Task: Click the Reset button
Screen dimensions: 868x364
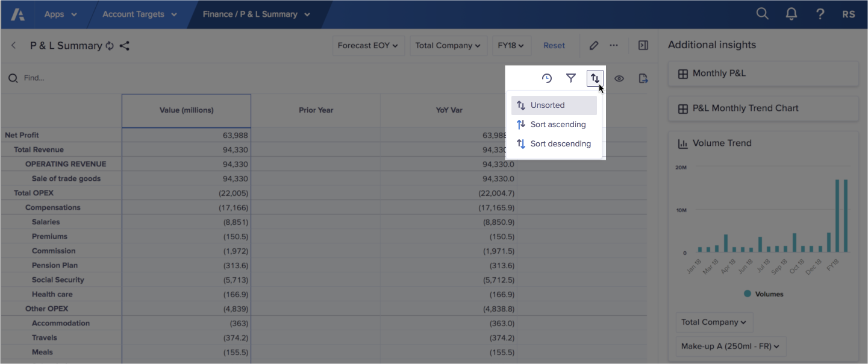Action: pyautogui.click(x=554, y=45)
